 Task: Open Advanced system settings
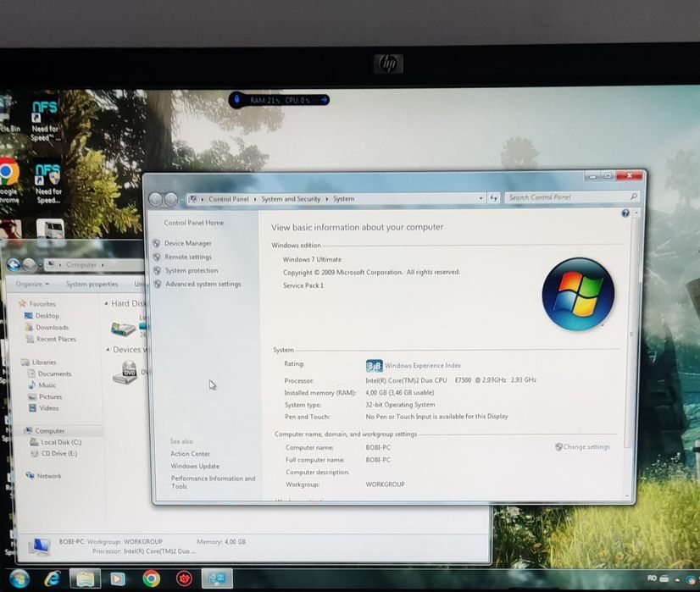203,284
